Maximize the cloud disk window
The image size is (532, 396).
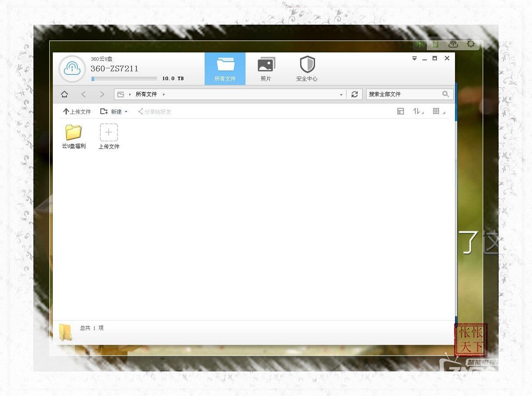[435, 58]
